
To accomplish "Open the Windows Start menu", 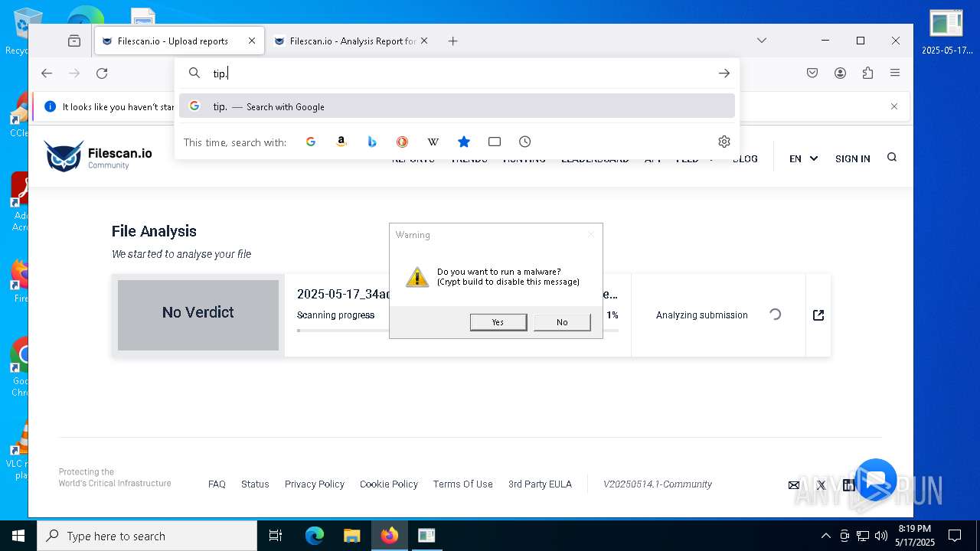I will click(18, 536).
